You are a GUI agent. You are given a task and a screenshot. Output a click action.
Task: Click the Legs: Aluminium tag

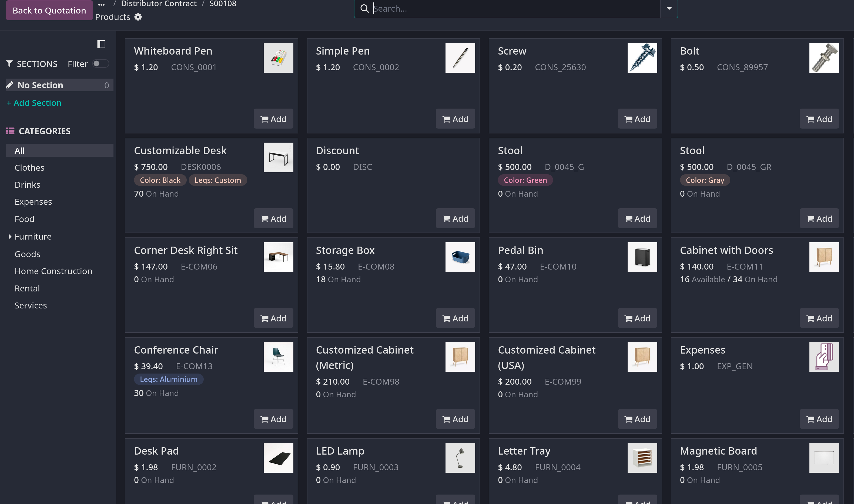click(x=169, y=379)
